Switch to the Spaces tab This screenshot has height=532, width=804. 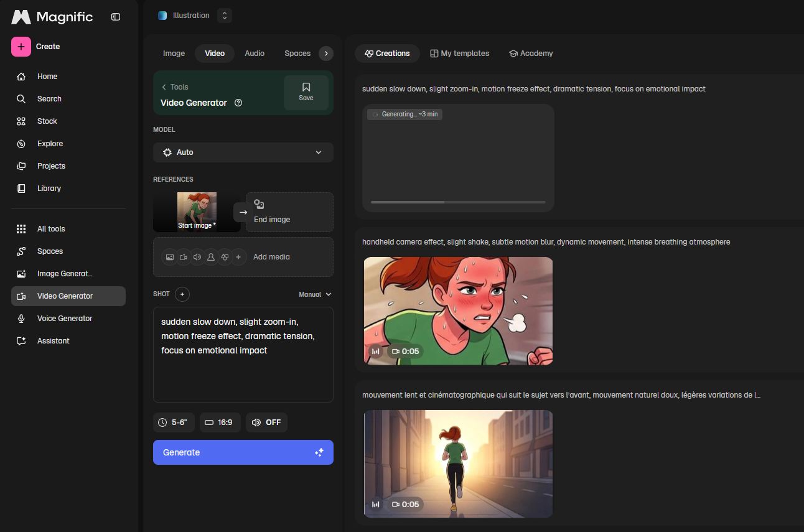pyautogui.click(x=297, y=54)
